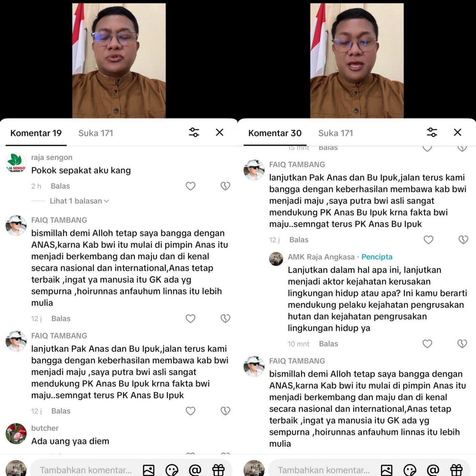Open emoji sticker picker in left comment bar
The height and width of the screenshot is (476, 476).
(x=172, y=470)
